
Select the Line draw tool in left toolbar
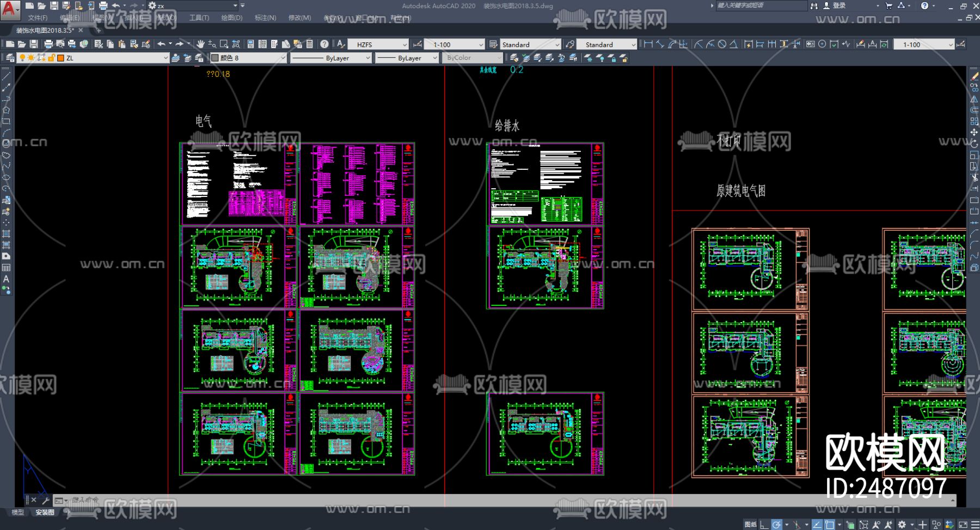pyautogui.click(x=6, y=76)
